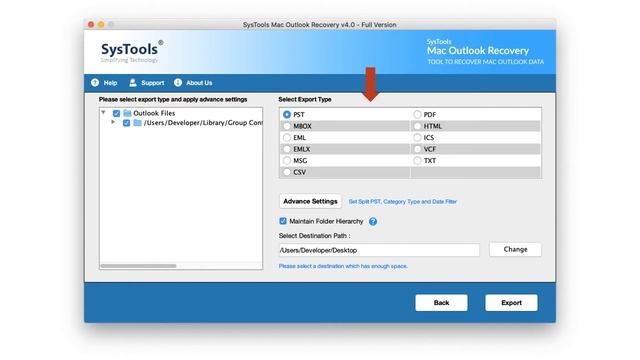Open the Advance Settings button
The height and width of the screenshot is (360, 640).
[310, 201]
